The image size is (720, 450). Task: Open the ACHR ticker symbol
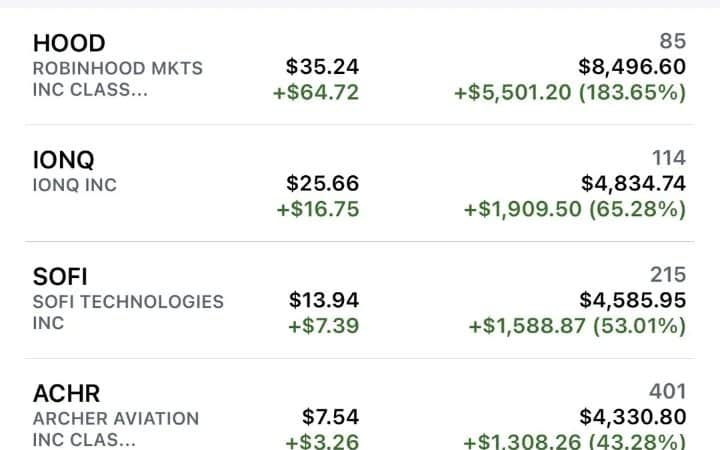[x=66, y=394]
